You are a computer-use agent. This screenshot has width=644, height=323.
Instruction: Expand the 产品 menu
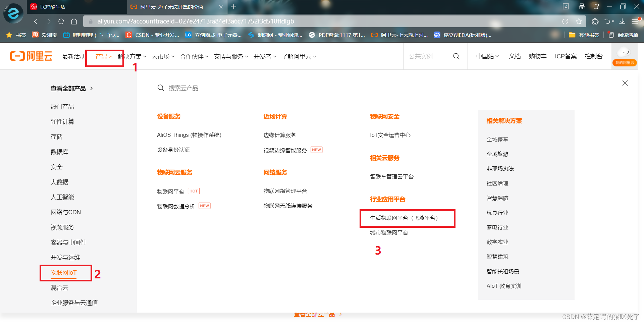(104, 57)
